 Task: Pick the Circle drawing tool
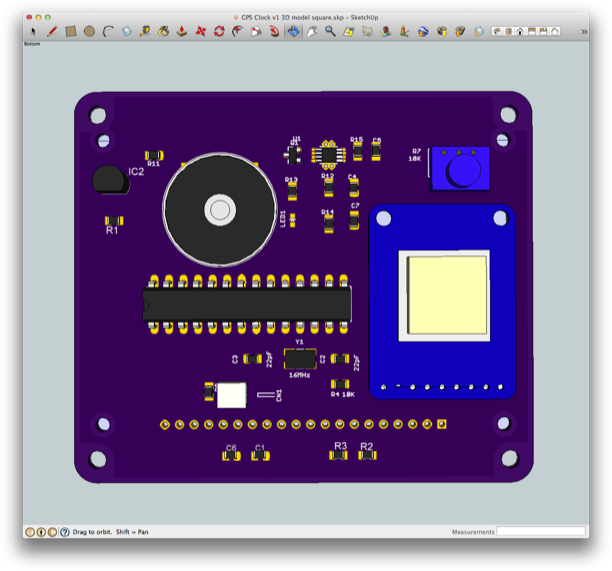click(x=89, y=31)
